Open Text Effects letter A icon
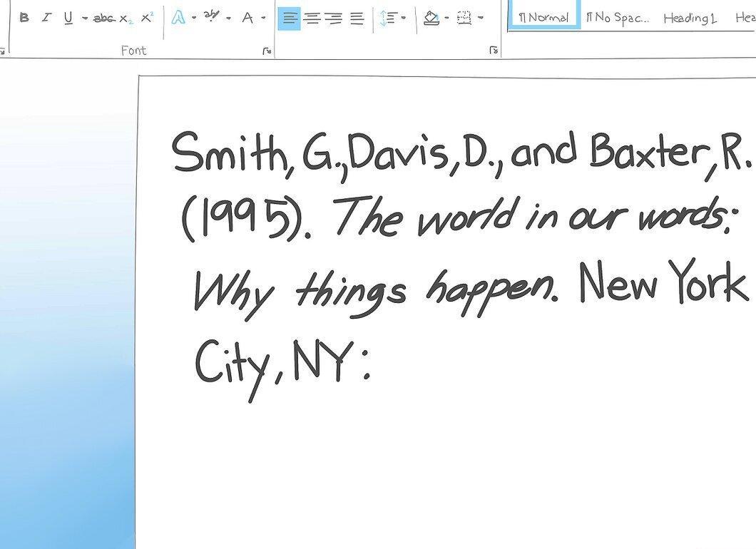Image resolution: width=756 pixels, height=549 pixels. pos(178,18)
